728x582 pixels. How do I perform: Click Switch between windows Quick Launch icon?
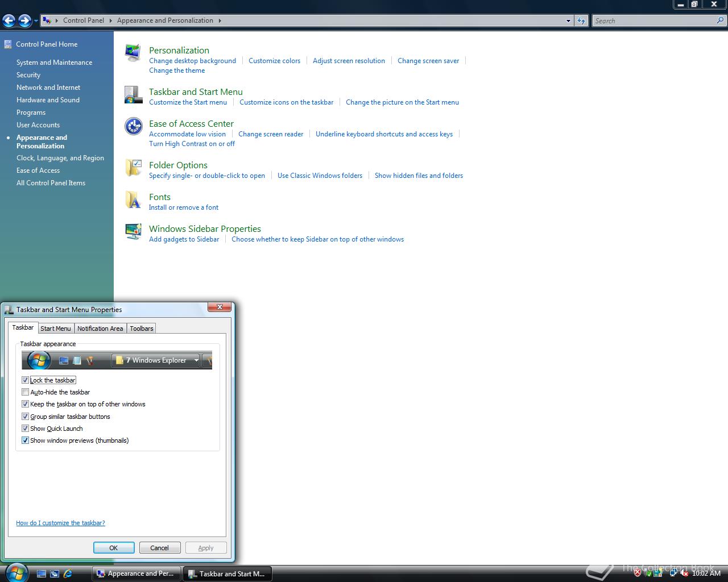[x=55, y=574]
